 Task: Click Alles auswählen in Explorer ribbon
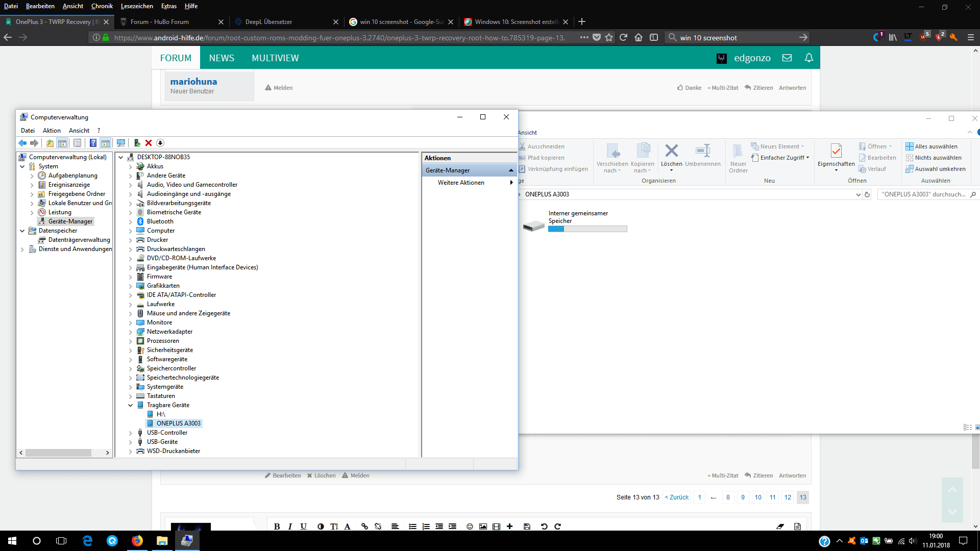point(932,146)
